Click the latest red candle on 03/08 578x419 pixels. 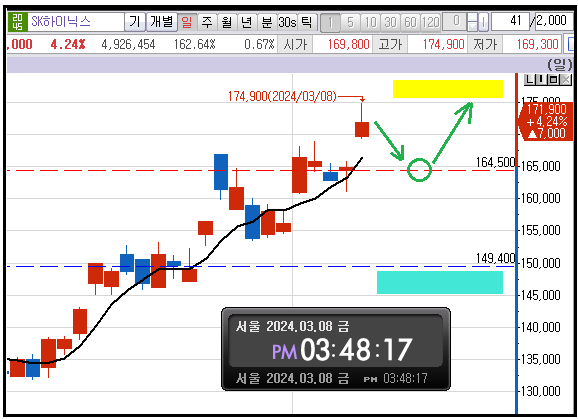[362, 129]
